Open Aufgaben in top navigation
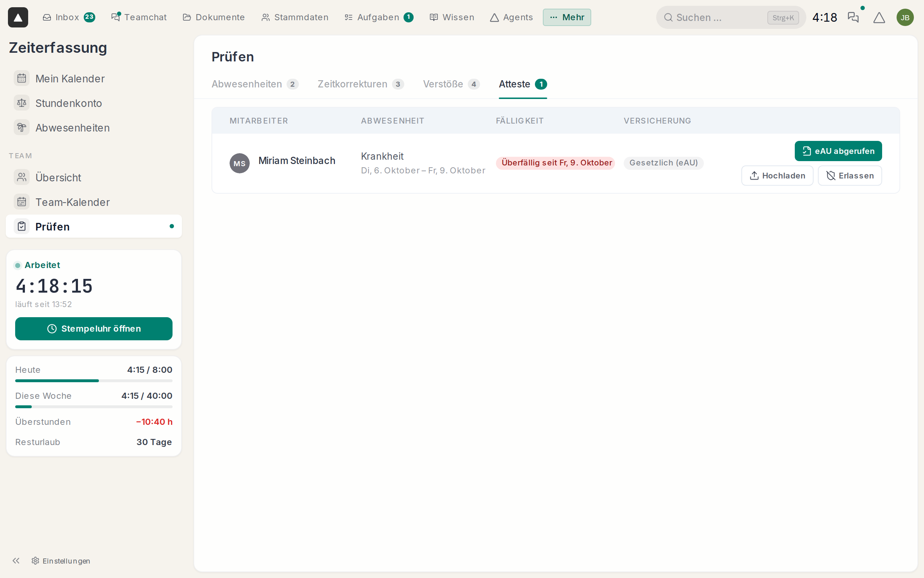 379,17
